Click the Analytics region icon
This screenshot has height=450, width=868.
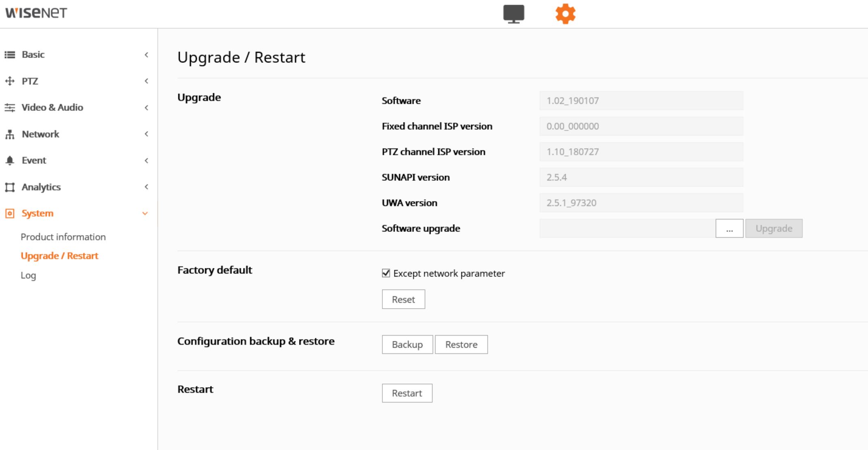(10, 187)
